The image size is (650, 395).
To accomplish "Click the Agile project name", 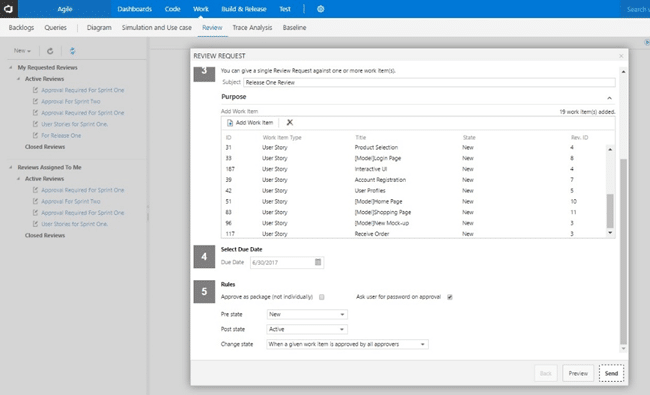I will click(x=65, y=9).
